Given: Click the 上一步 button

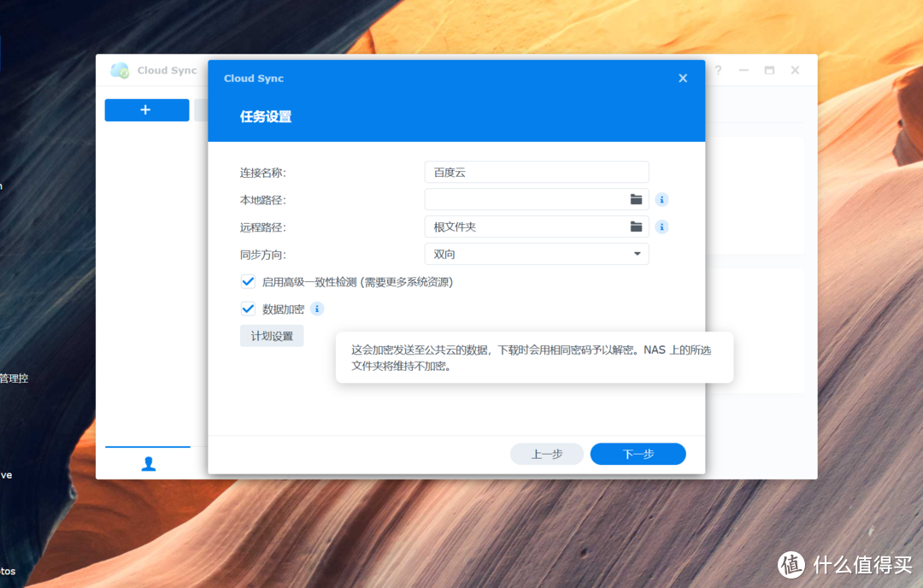Looking at the screenshot, I should (x=547, y=454).
